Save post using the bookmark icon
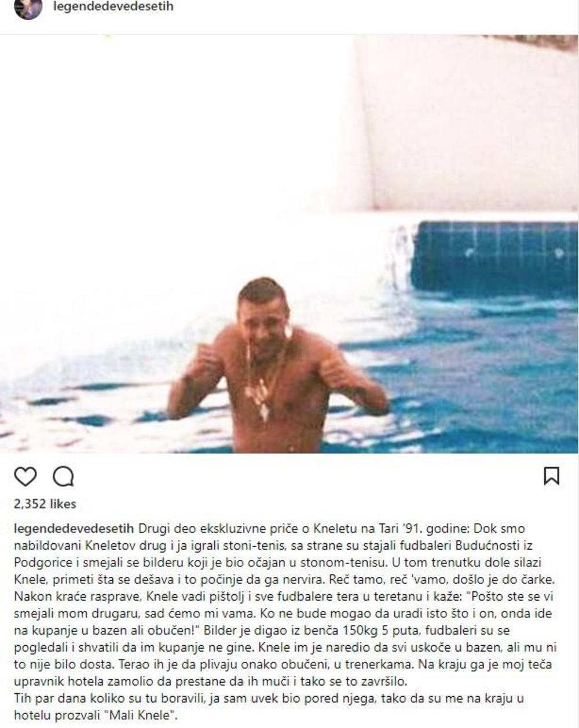 tap(551, 475)
